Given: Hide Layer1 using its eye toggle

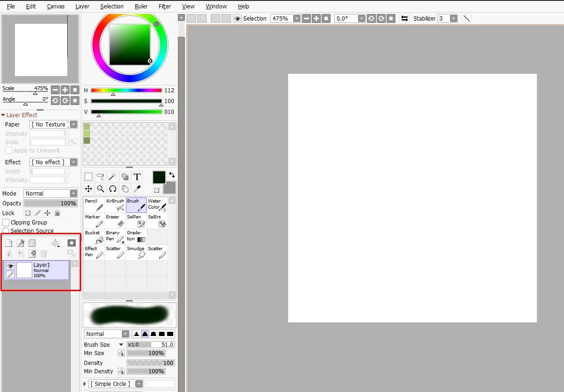Looking at the screenshot, I should (10, 266).
